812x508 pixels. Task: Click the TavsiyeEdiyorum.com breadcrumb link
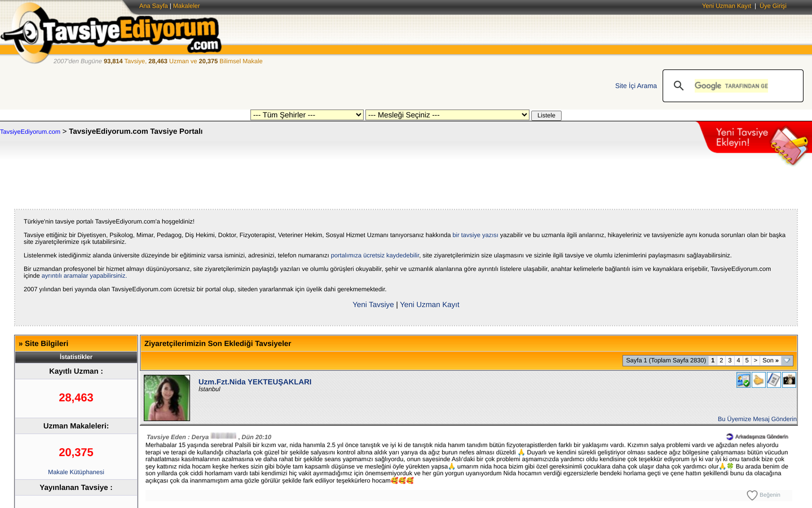tap(30, 132)
